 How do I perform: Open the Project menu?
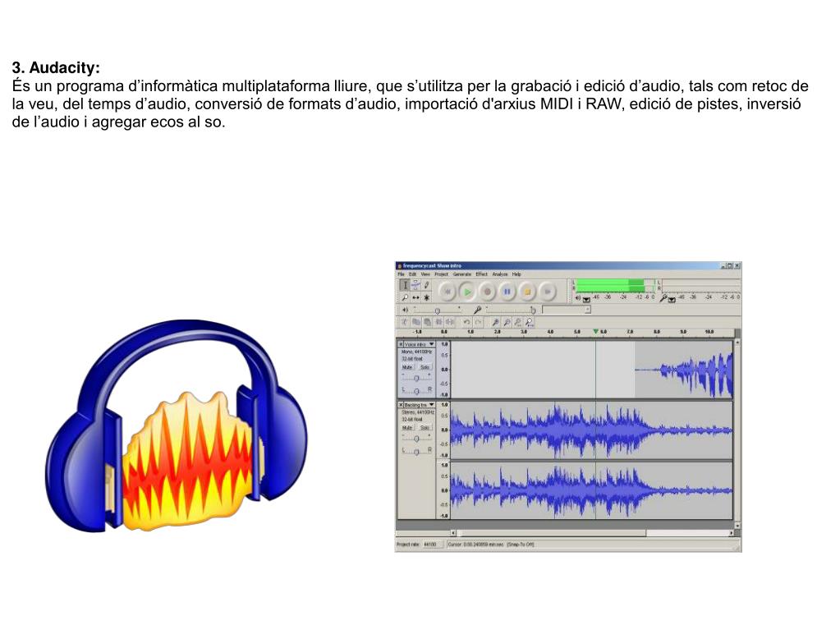click(x=442, y=274)
